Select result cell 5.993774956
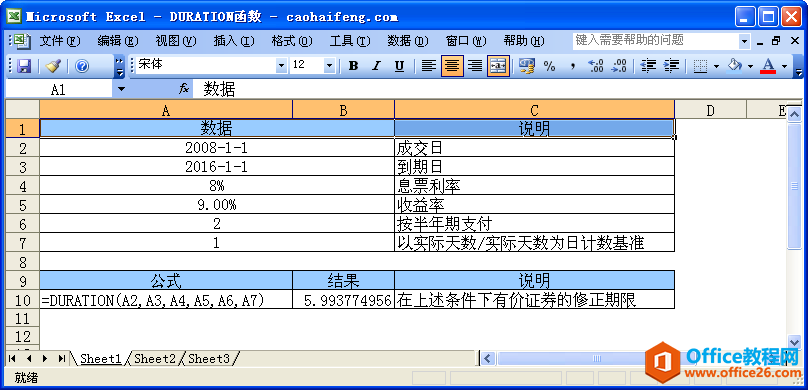The height and width of the screenshot is (390, 808). [x=343, y=300]
